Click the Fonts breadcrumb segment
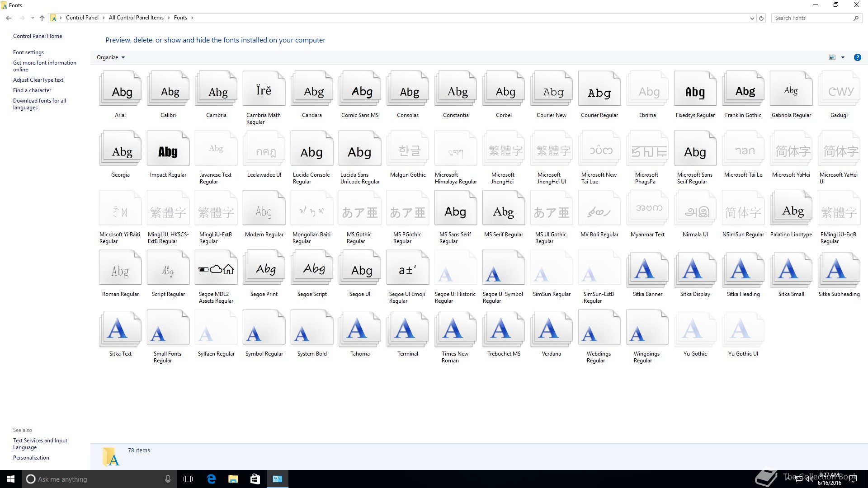 tap(180, 18)
